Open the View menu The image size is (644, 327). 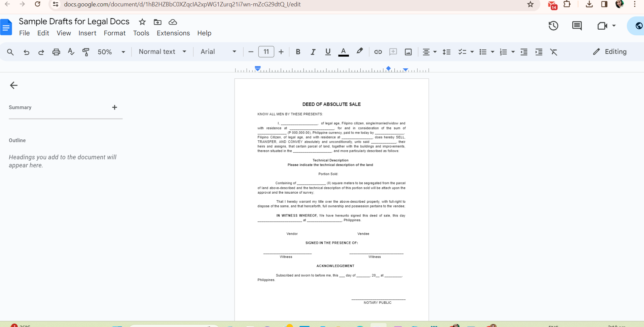pos(64,33)
